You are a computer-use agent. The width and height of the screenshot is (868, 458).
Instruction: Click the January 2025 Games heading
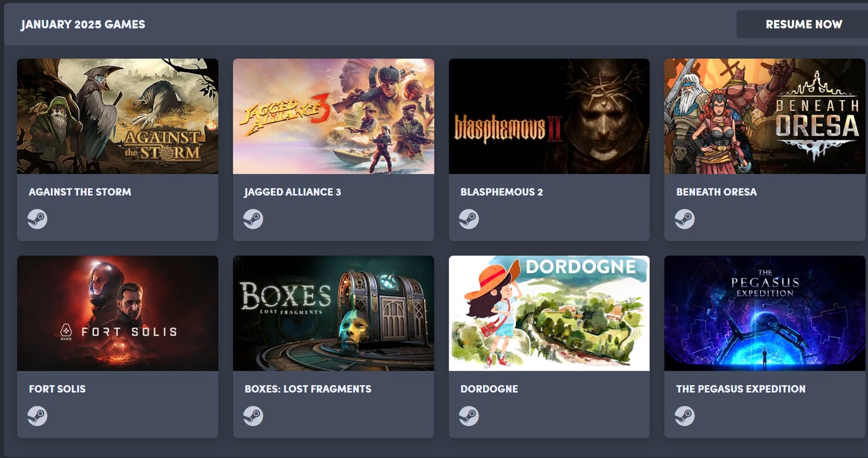[x=83, y=24]
